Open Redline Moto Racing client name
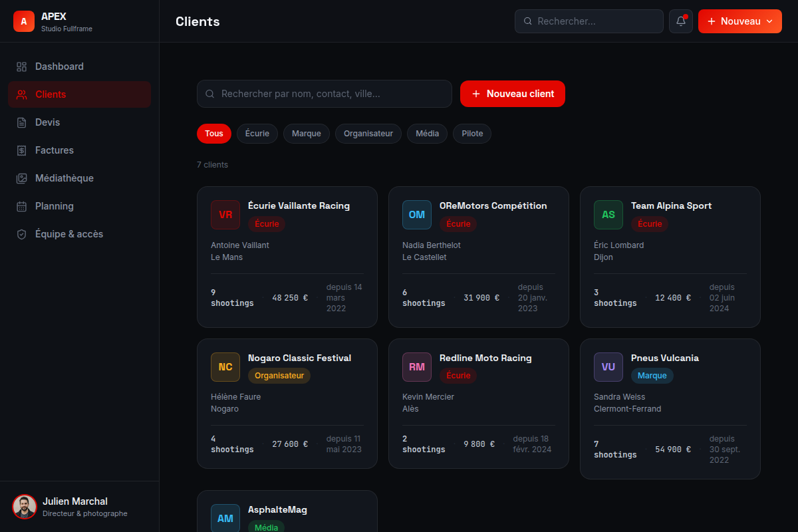 tap(485, 358)
